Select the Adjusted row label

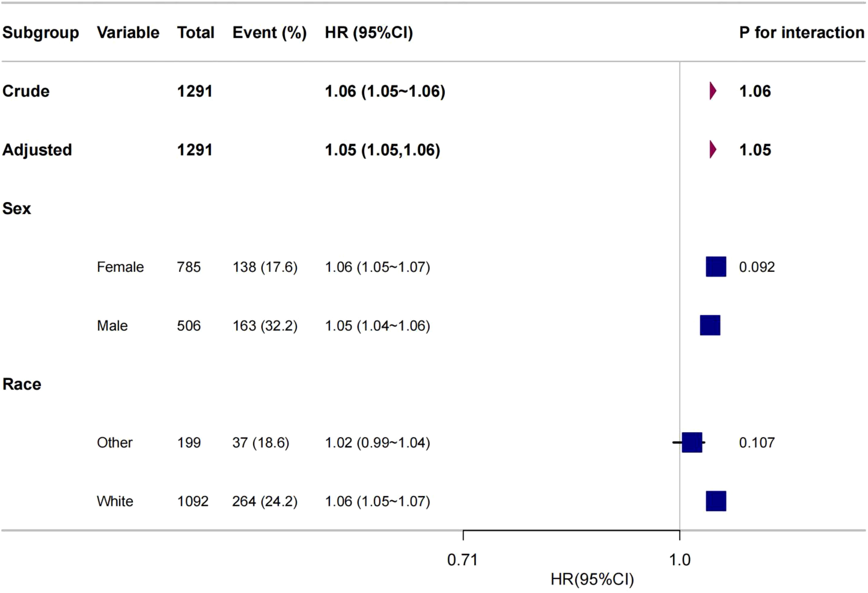pyautogui.click(x=37, y=150)
